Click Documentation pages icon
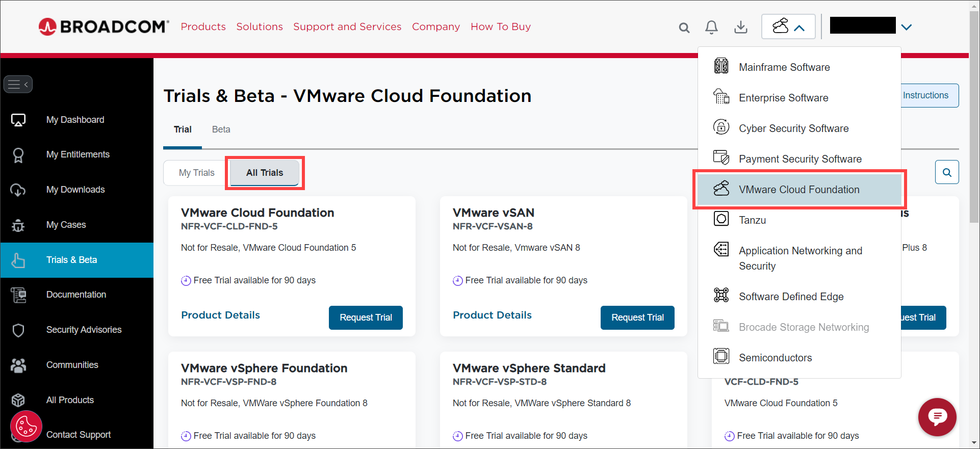Image resolution: width=980 pixels, height=449 pixels. coord(18,295)
